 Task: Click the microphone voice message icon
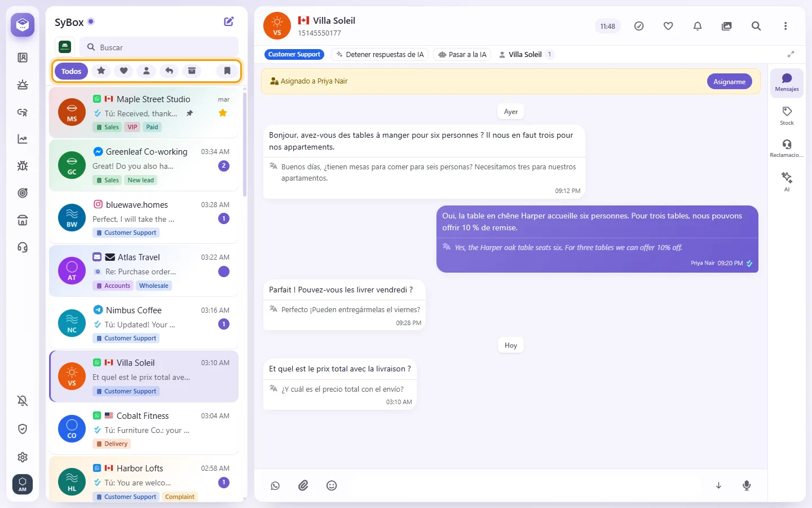[x=747, y=485]
